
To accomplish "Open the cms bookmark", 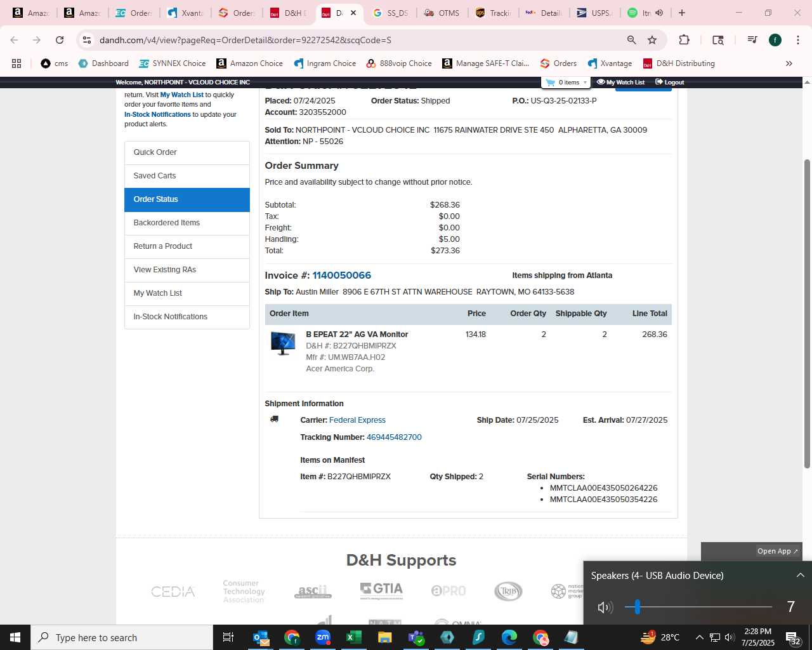I will (55, 63).
